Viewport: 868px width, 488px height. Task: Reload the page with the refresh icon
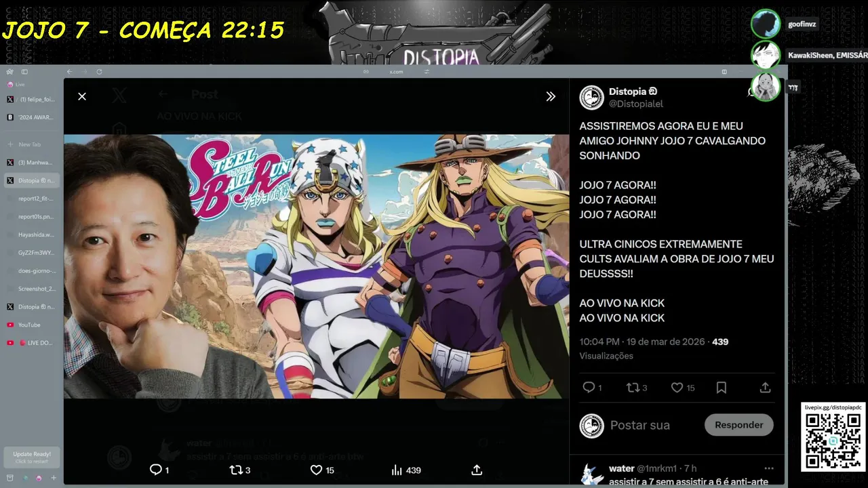[x=99, y=72]
